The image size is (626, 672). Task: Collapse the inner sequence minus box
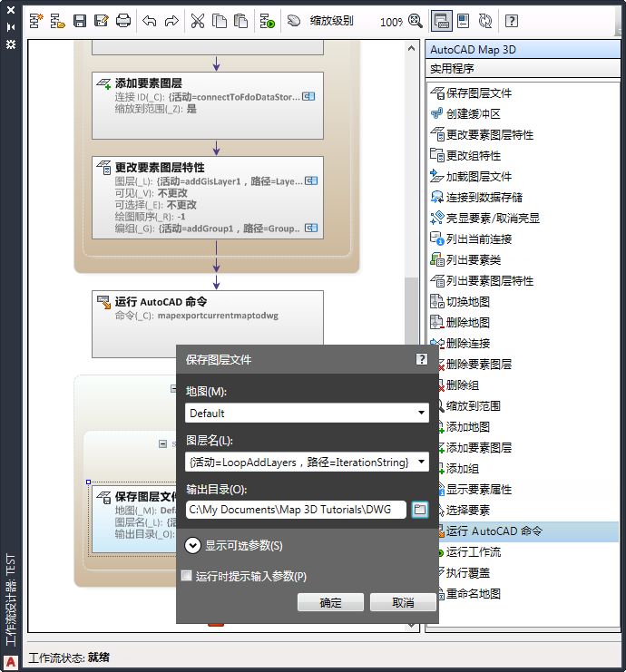coord(162,443)
